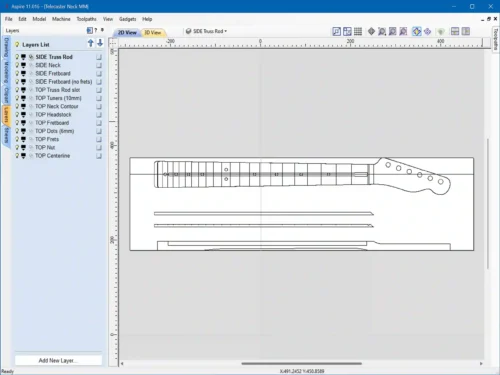
Task: Click the Add New Layer button
Action: click(58, 360)
